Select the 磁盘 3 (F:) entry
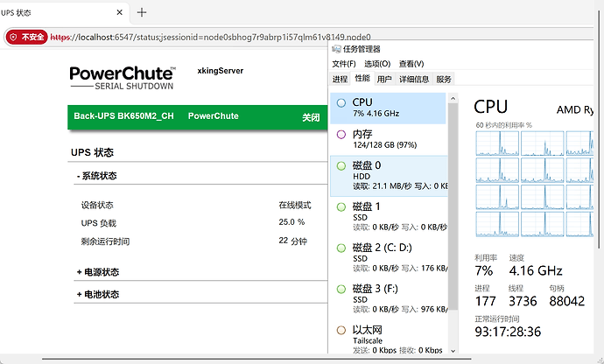Image resolution: width=604 pixels, height=364 pixels. 389,299
